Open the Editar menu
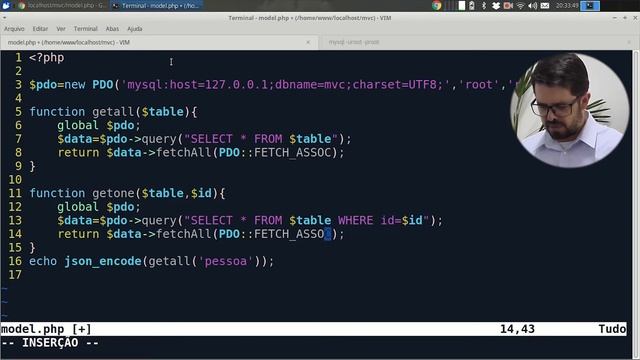 [x=40, y=29]
